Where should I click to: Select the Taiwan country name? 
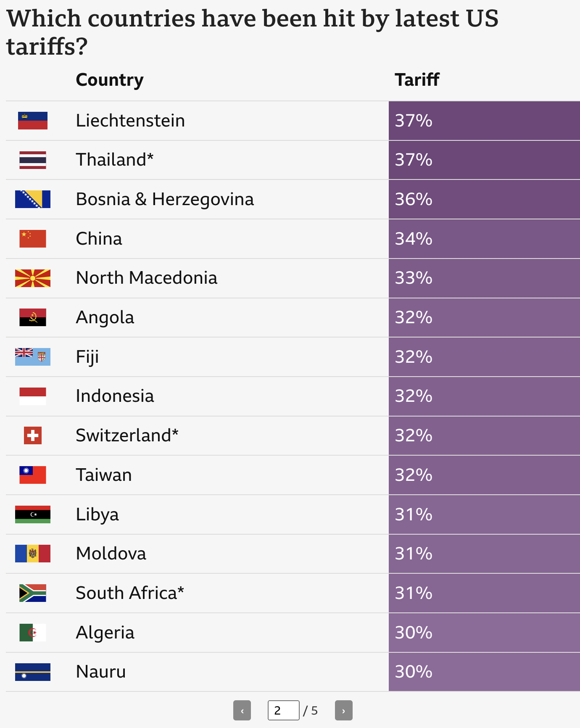[x=104, y=475]
